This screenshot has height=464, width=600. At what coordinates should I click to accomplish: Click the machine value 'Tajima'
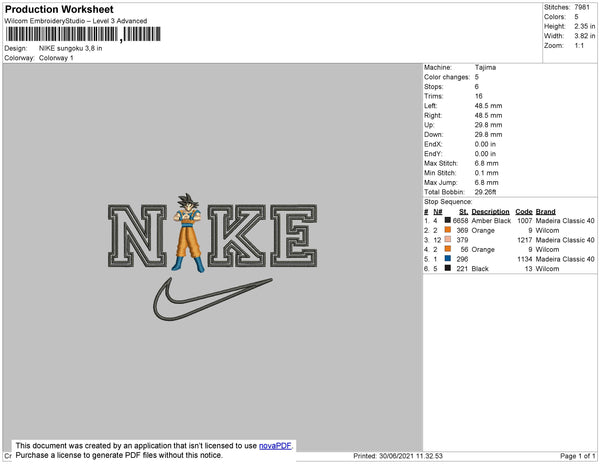tap(485, 67)
